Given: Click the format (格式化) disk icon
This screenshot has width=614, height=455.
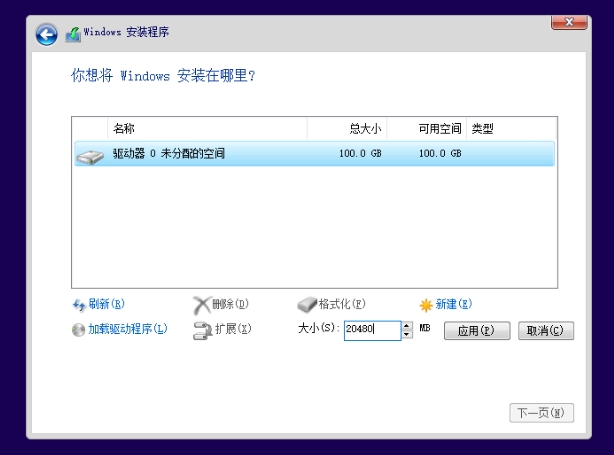Looking at the screenshot, I should [307, 305].
